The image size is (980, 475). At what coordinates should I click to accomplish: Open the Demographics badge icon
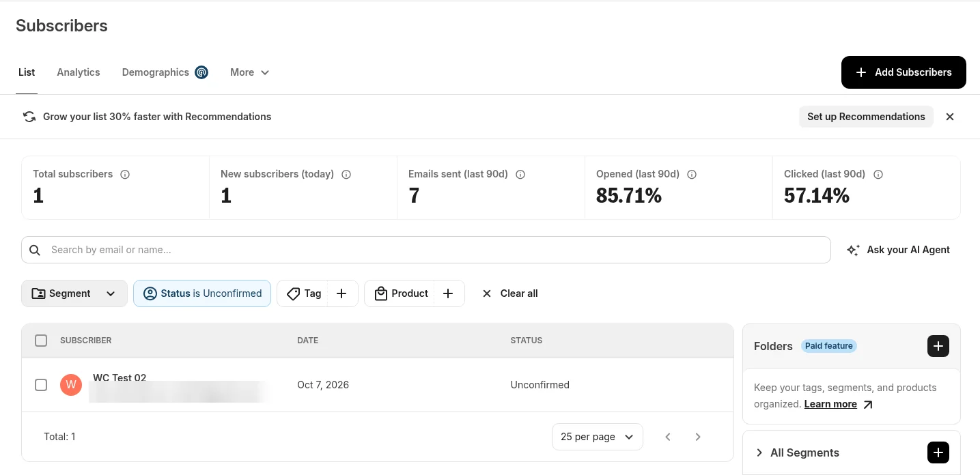[x=201, y=72]
